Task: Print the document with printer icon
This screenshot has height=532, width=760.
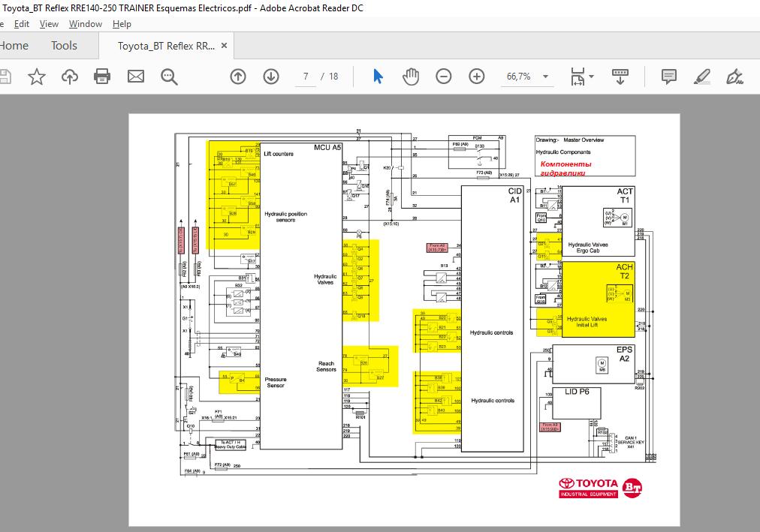Action: pos(102,77)
